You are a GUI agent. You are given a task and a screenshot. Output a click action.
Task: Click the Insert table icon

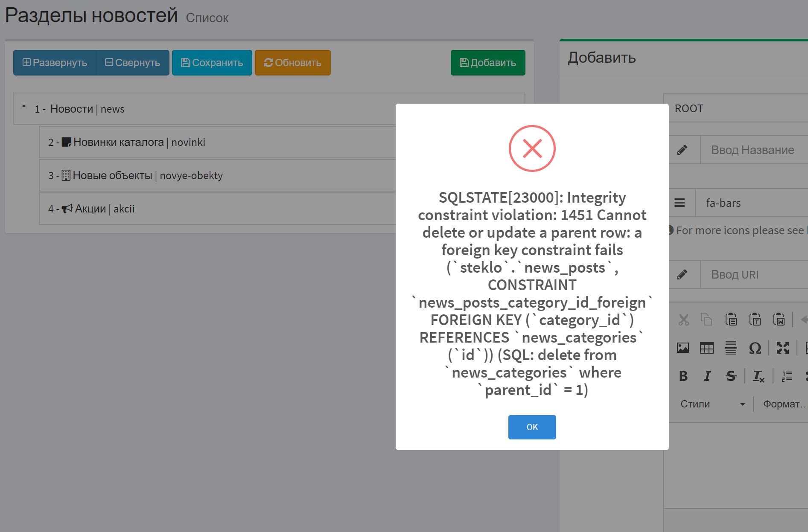pos(706,348)
